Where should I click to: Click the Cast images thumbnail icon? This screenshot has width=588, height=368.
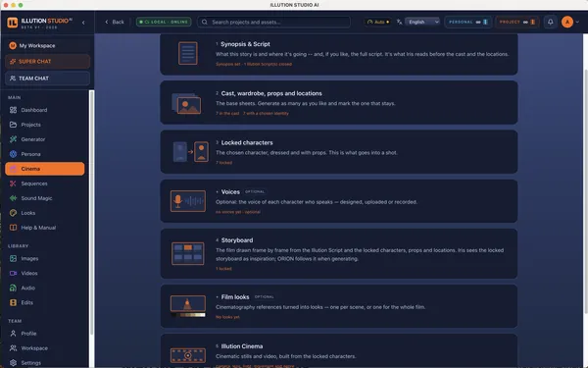186,104
